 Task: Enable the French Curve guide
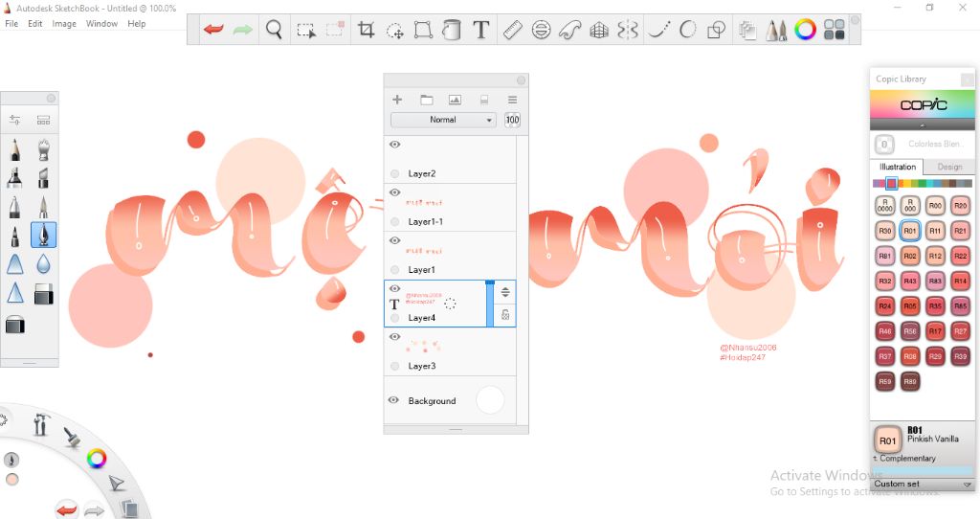[570, 30]
